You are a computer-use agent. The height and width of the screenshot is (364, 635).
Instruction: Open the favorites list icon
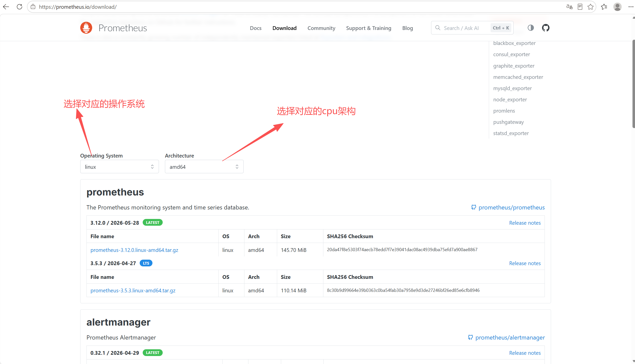coord(604,7)
